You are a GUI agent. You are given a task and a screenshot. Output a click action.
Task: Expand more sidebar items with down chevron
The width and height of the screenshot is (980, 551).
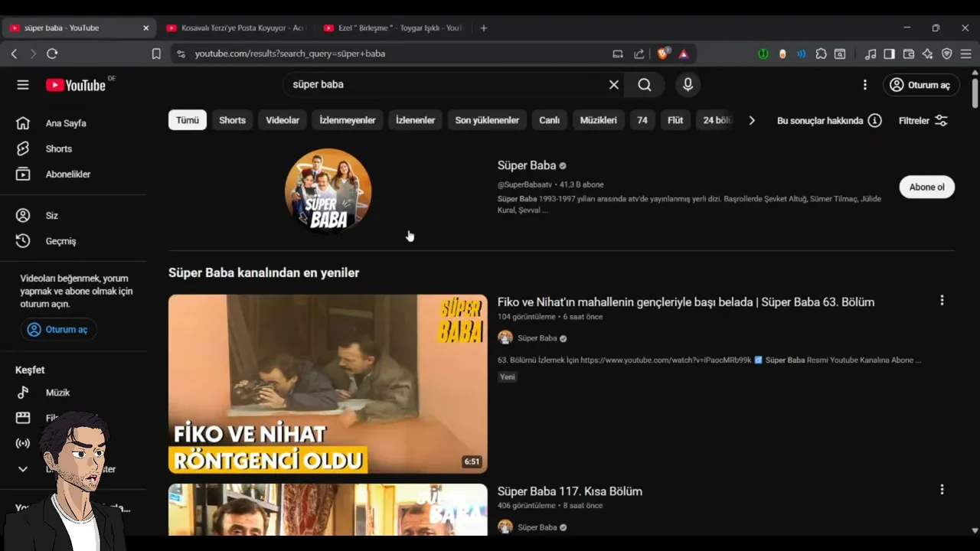click(23, 469)
